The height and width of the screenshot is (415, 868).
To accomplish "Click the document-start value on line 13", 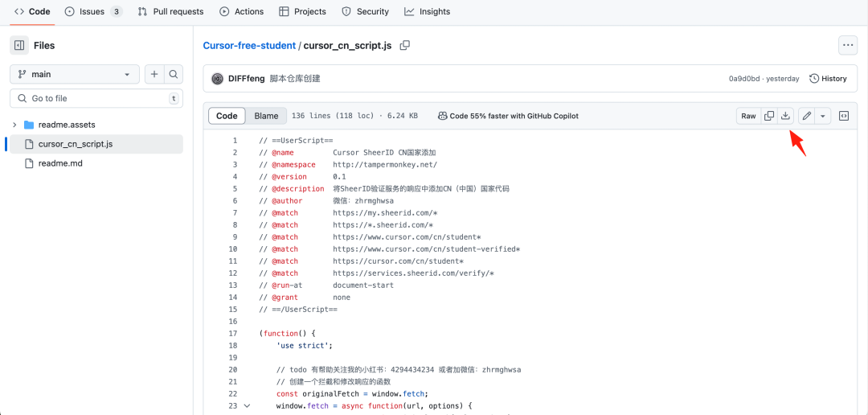I will 363,286.
